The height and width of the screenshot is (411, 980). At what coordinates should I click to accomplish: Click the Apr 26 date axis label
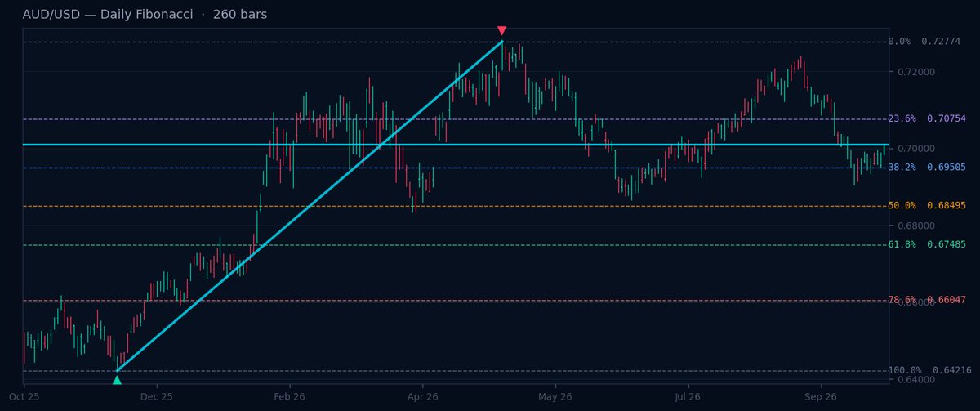tap(422, 397)
